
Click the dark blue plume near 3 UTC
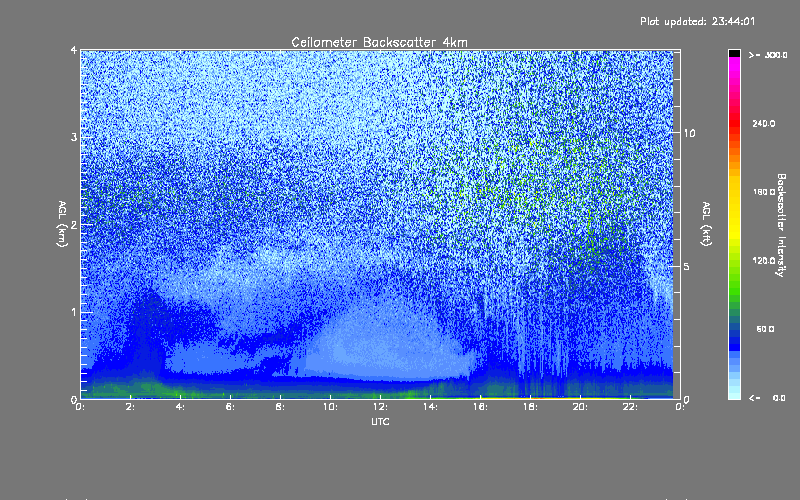[148, 332]
